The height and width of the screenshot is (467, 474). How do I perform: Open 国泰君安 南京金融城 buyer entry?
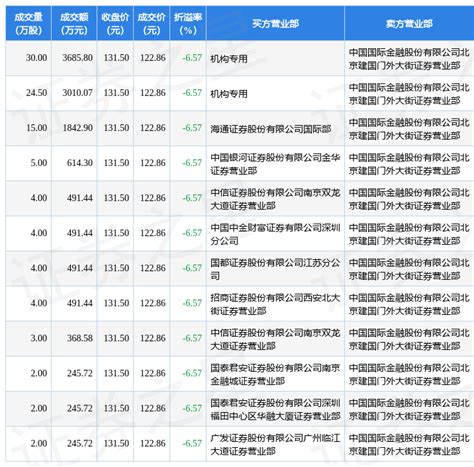click(275, 374)
